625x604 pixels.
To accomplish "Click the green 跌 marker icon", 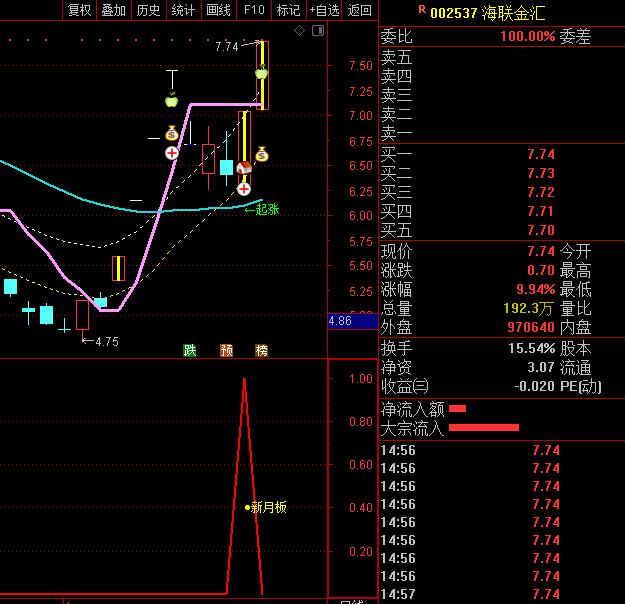I will (190, 350).
